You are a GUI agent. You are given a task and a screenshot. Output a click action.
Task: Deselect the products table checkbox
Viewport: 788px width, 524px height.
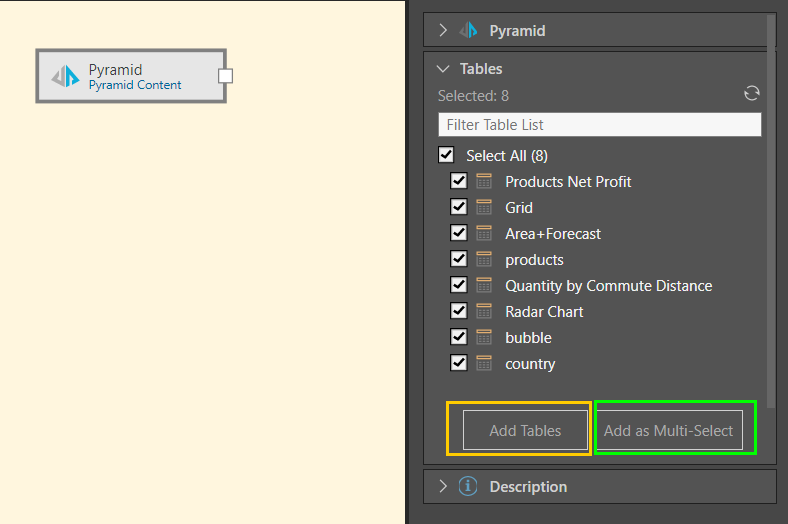pos(459,260)
